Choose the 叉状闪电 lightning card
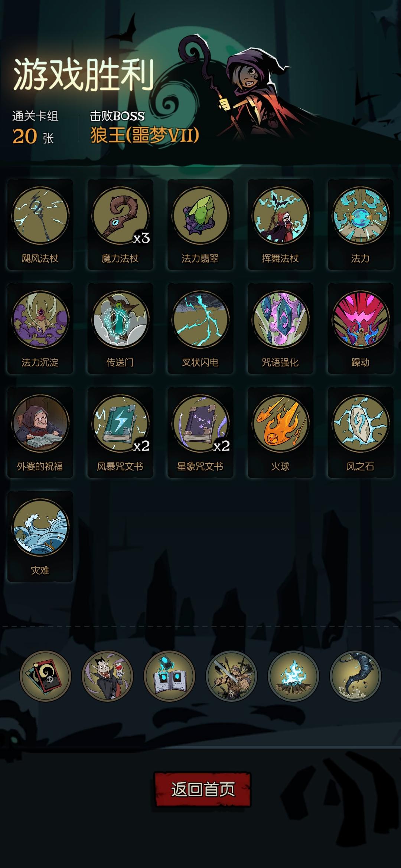401x868 pixels. tap(200, 328)
